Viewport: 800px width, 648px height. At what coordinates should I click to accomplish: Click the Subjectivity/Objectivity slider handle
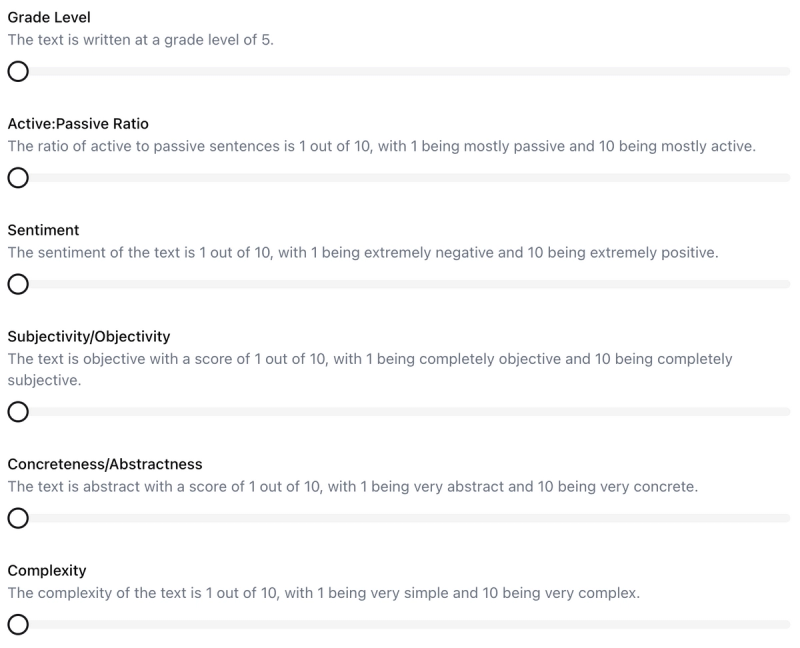[17, 412]
